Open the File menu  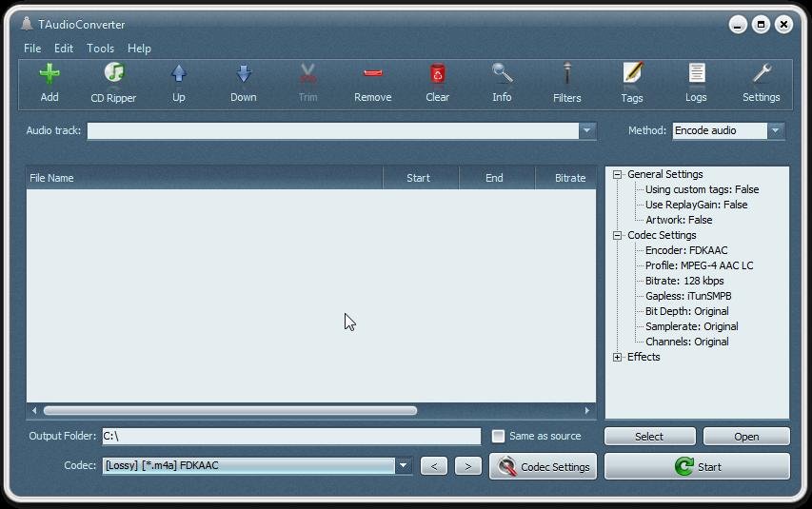click(x=32, y=49)
